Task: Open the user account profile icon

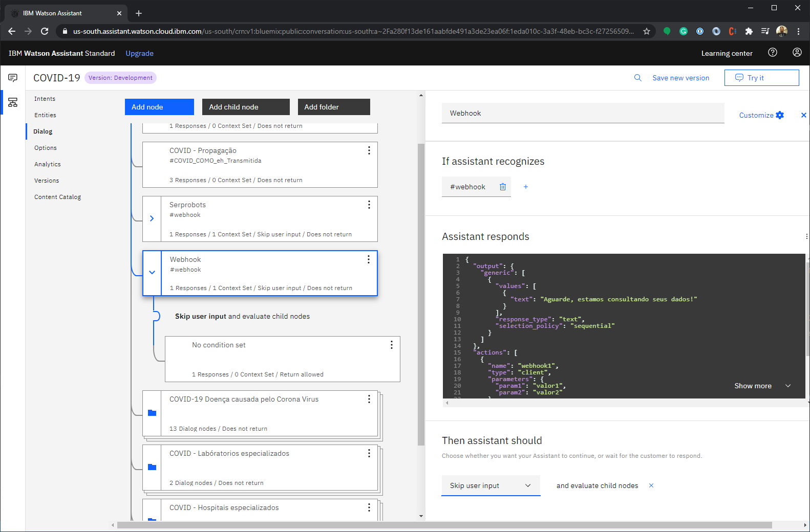Action: point(797,52)
